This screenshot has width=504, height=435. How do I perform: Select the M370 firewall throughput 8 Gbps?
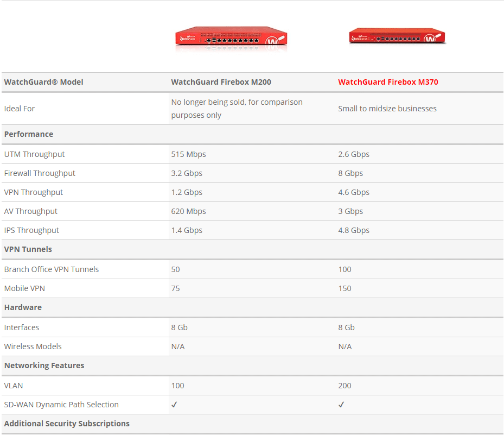tap(350, 173)
